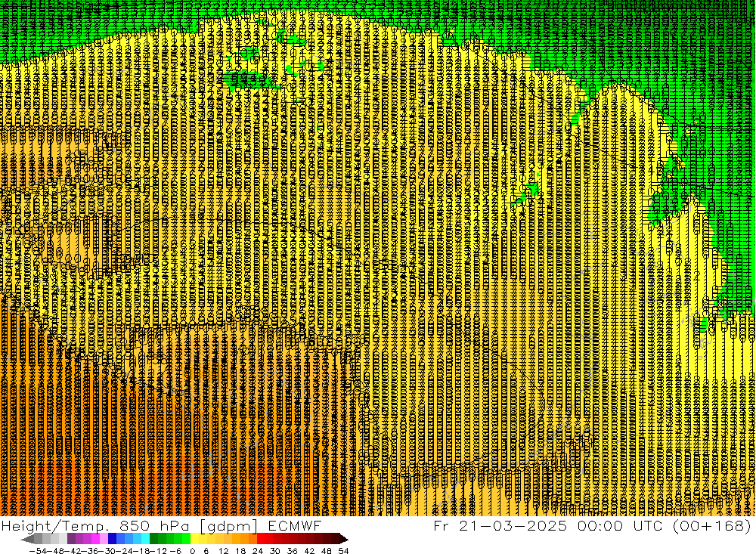This screenshot has height=554, width=756.
Task: Click the legend value '30'
Action: (x=275, y=551)
